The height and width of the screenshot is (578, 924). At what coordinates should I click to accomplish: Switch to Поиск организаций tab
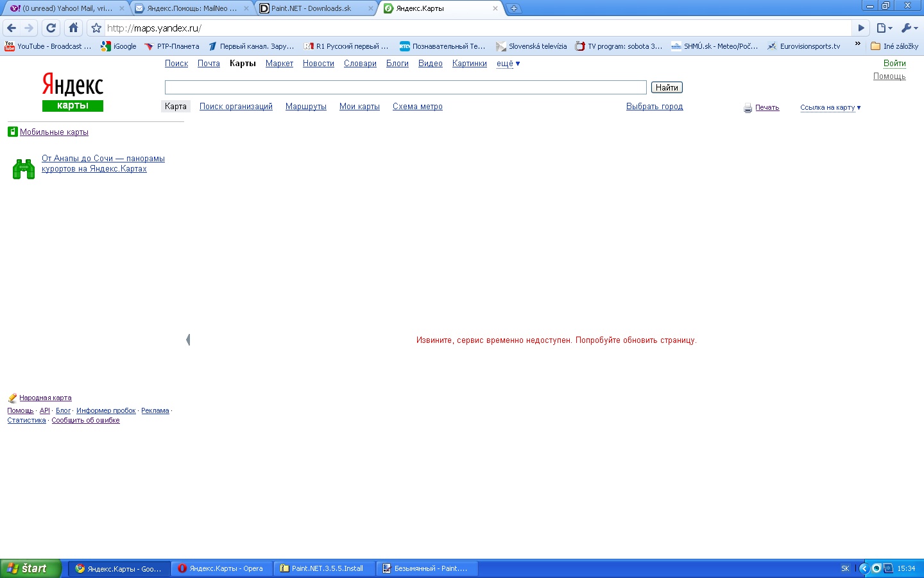click(236, 107)
